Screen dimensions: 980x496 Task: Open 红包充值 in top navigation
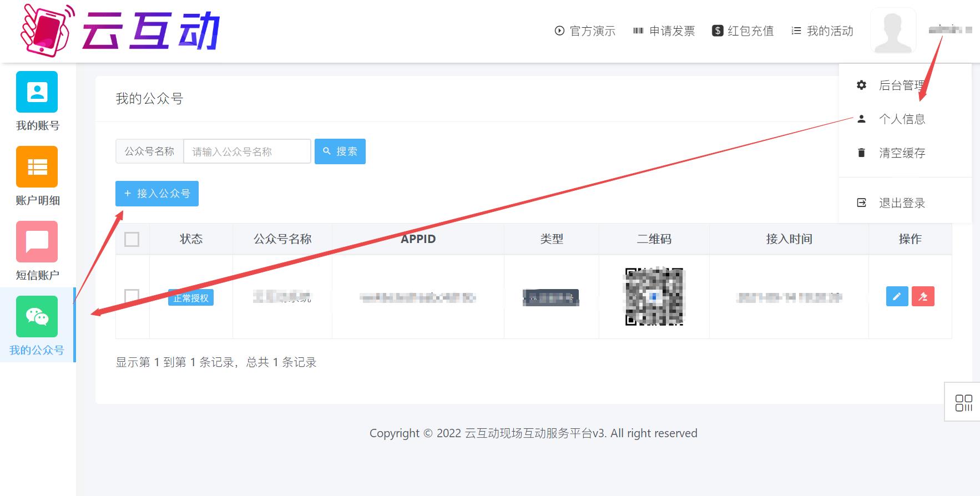743,31
